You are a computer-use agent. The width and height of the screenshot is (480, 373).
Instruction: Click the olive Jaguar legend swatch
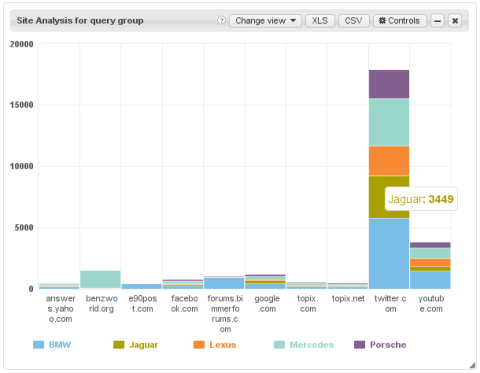click(119, 345)
